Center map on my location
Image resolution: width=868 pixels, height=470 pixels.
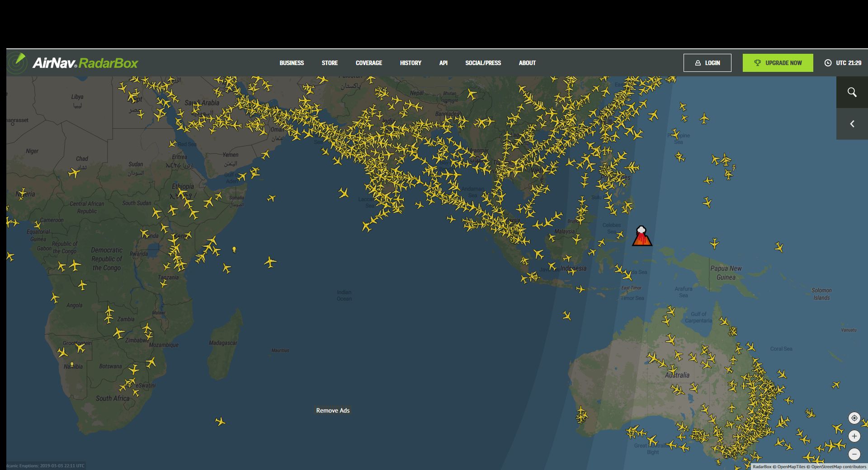tap(854, 418)
